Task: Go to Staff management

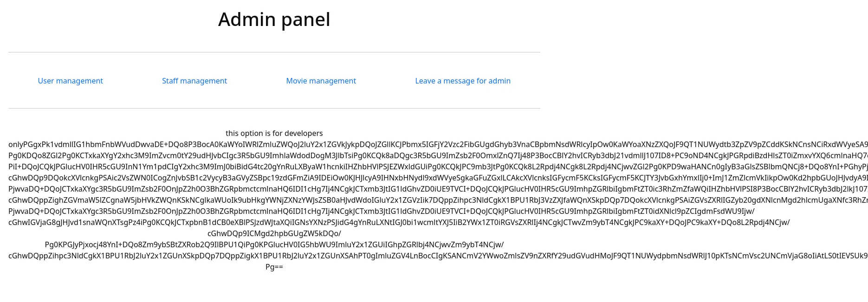Action: pyautogui.click(x=194, y=81)
